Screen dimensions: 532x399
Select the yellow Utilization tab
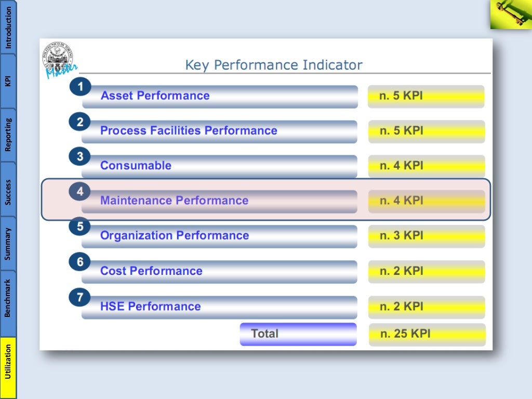(8, 367)
